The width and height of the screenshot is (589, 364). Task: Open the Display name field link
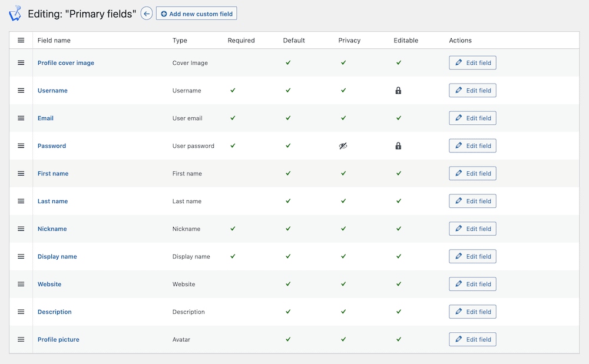pyautogui.click(x=57, y=257)
